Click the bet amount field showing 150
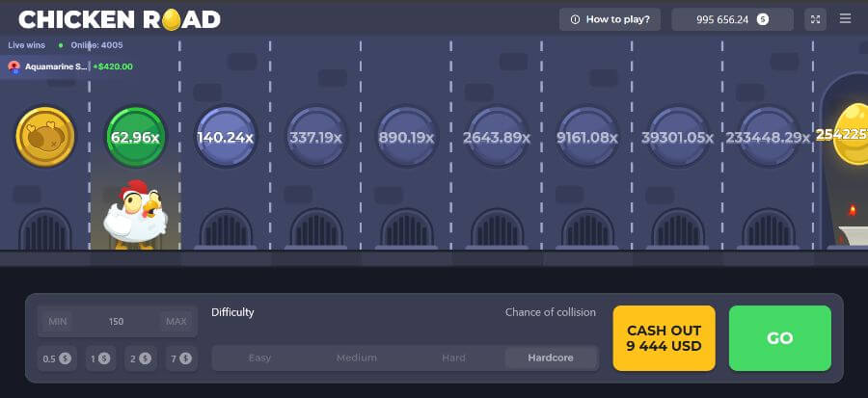The image size is (868, 398). coord(117,321)
